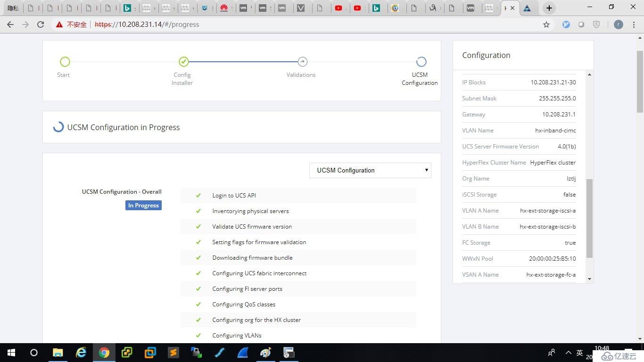The image size is (644, 362).
Task: Click the address bar URL field
Action: (302, 25)
